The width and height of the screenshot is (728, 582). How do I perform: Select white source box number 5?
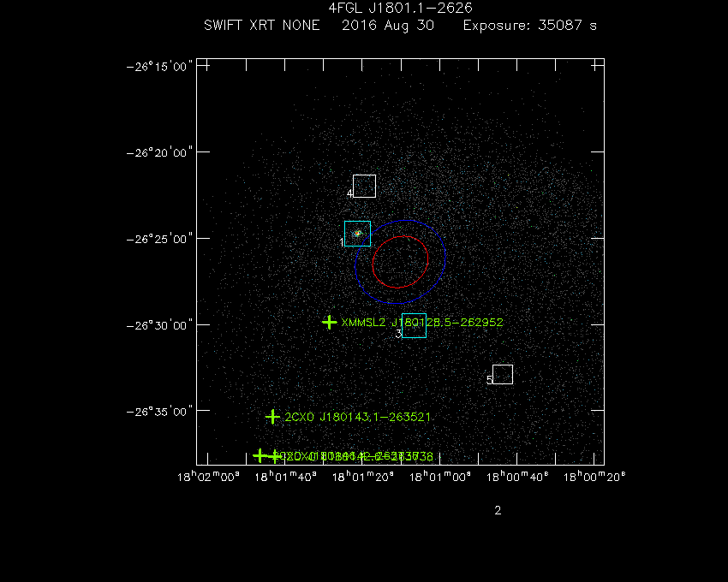(503, 375)
